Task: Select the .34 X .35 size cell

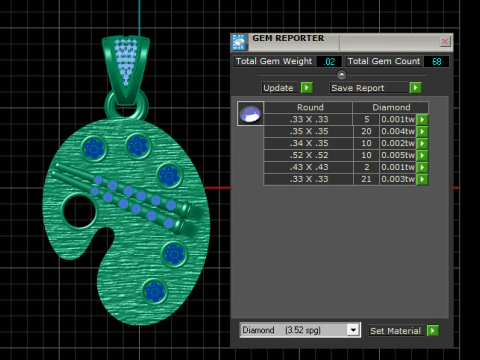Action: [x=308, y=143]
